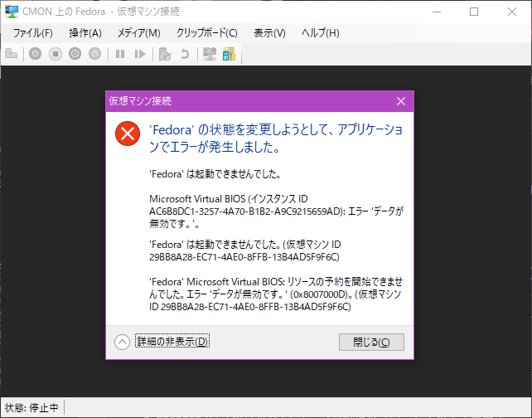Click the status bar showing 状態: 停止中
Viewport: 532px width, 418px height.
point(32,408)
